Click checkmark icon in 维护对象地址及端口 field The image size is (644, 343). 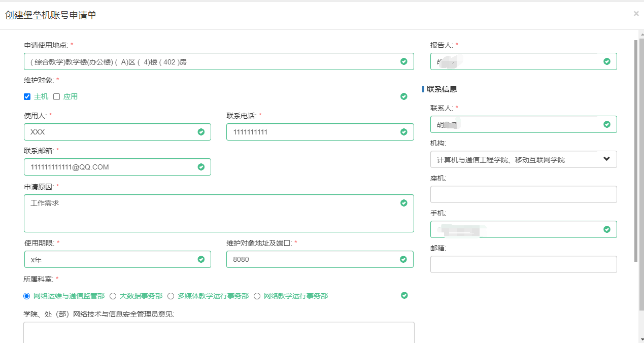coord(403,259)
